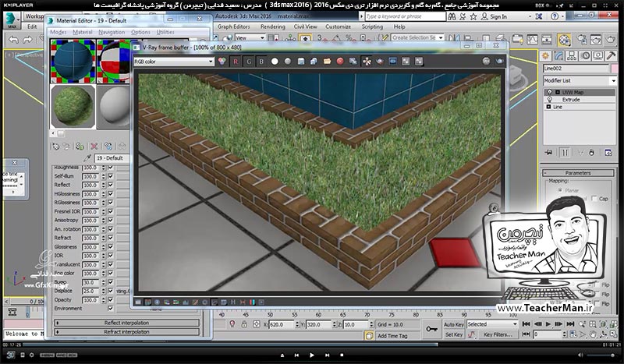Select the grass material sample sphere

(x=73, y=106)
